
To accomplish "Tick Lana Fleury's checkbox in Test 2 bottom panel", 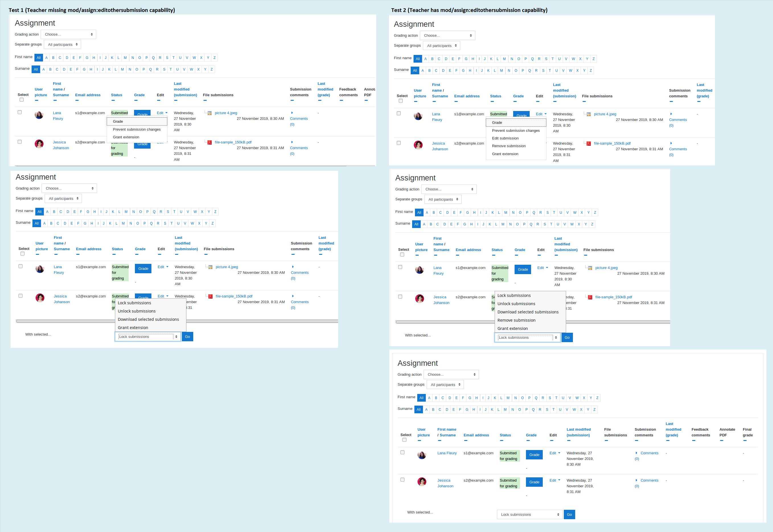I will click(x=402, y=453).
